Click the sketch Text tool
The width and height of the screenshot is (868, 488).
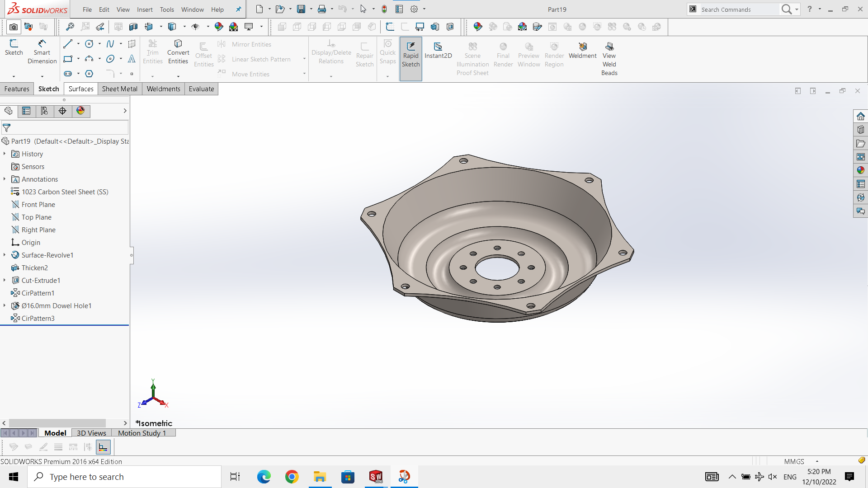click(132, 59)
